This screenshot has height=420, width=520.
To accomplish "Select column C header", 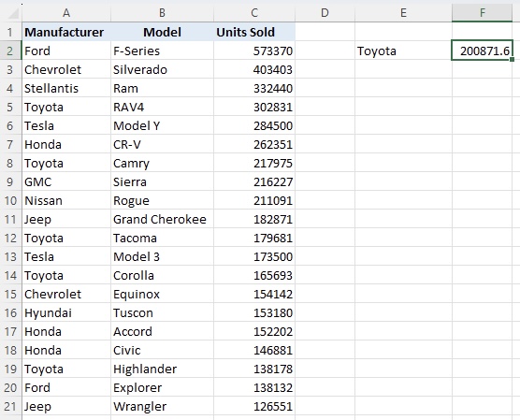I will point(254,13).
